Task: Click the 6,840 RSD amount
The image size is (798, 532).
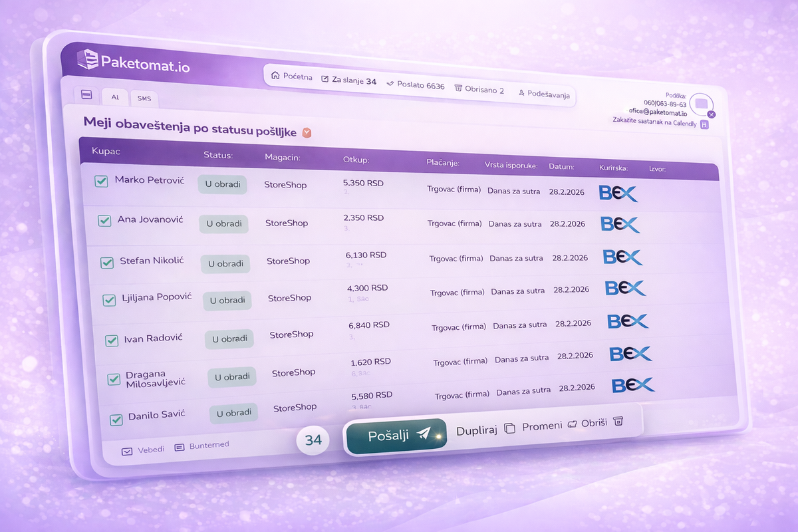Action: point(369,325)
